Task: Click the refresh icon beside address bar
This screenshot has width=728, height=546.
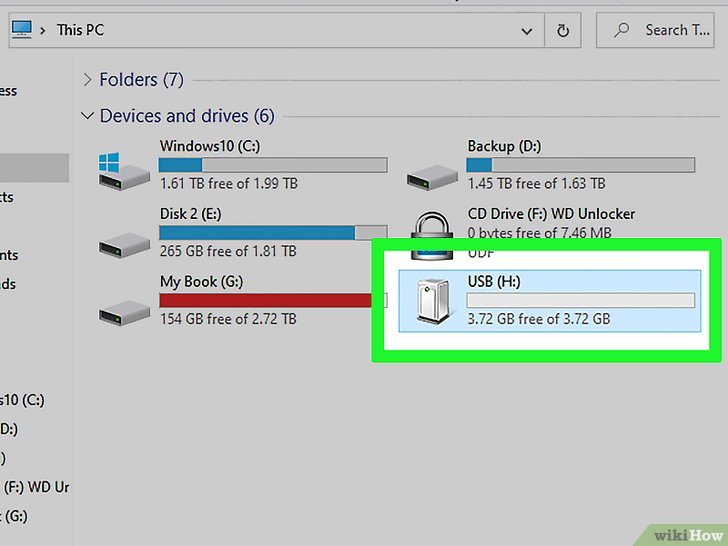Action: point(563,31)
